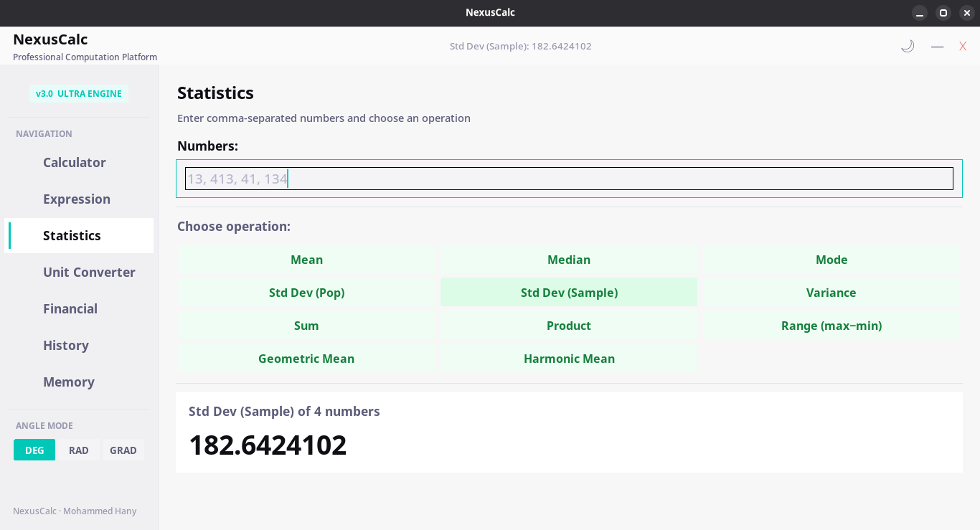Viewport: 980px width, 530px height.
Task: Toggle dark mode with the moon icon
Action: point(908,46)
